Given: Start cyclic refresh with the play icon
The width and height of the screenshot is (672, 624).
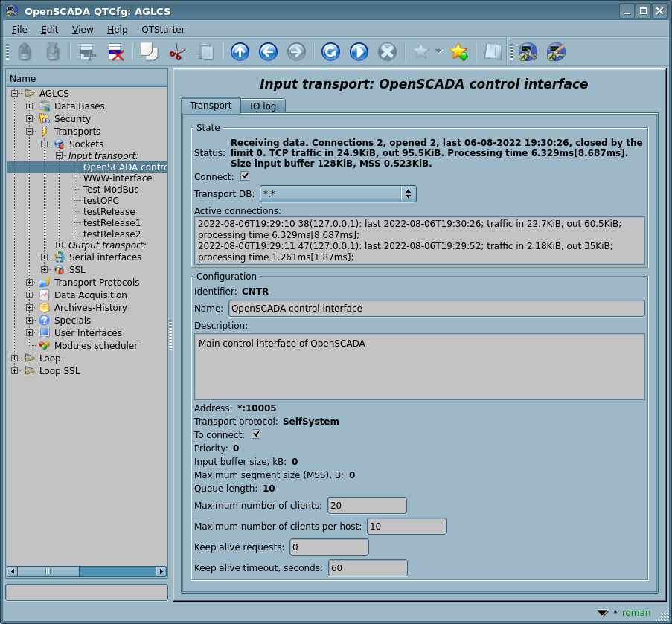Looking at the screenshot, I should pos(359,52).
